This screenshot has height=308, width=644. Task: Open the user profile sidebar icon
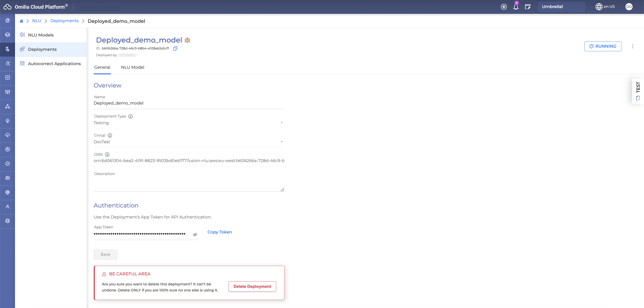tap(8, 206)
